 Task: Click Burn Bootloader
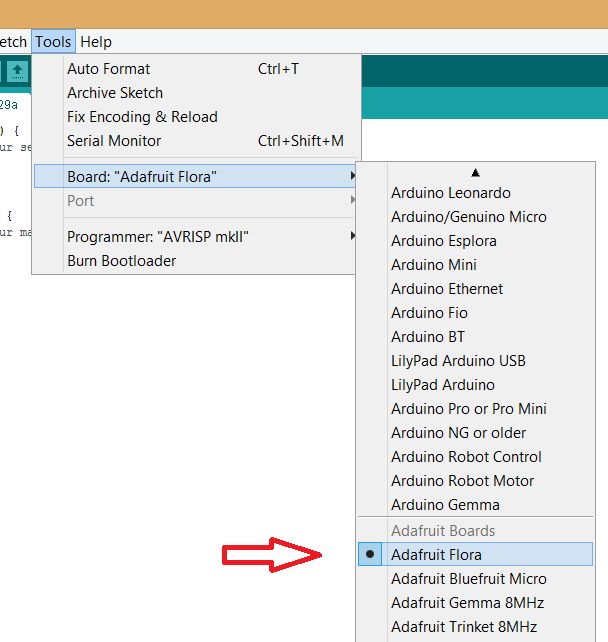[x=196, y=261]
